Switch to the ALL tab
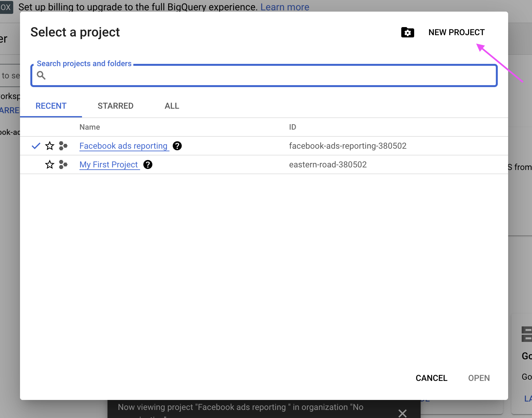The height and width of the screenshot is (418, 532). point(172,106)
